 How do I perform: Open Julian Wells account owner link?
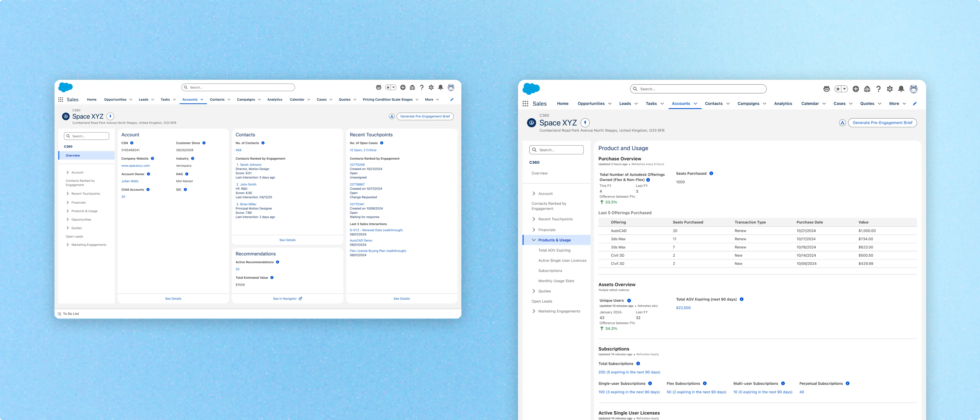(x=130, y=181)
